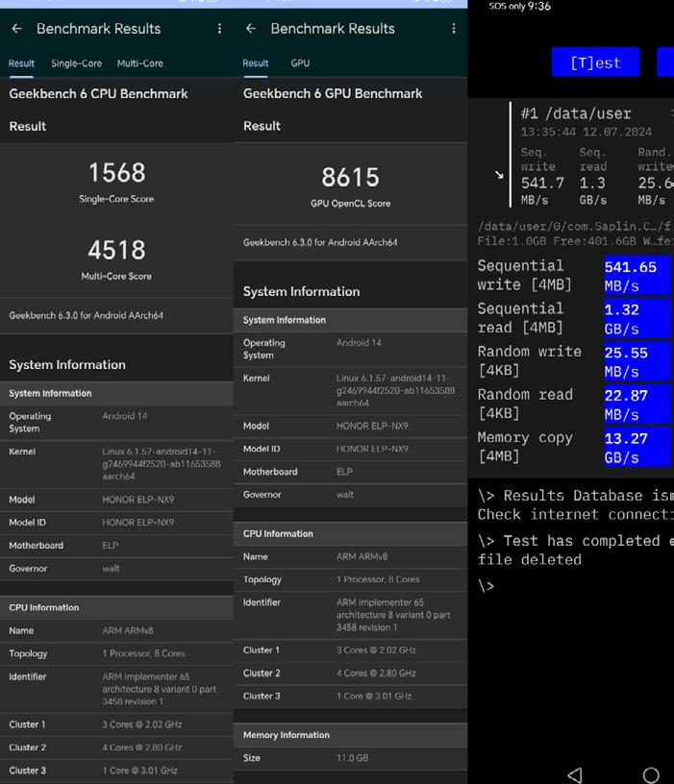Expand the #1 /data/user result arrow
The height and width of the screenshot is (784, 674).
pyautogui.click(x=499, y=175)
